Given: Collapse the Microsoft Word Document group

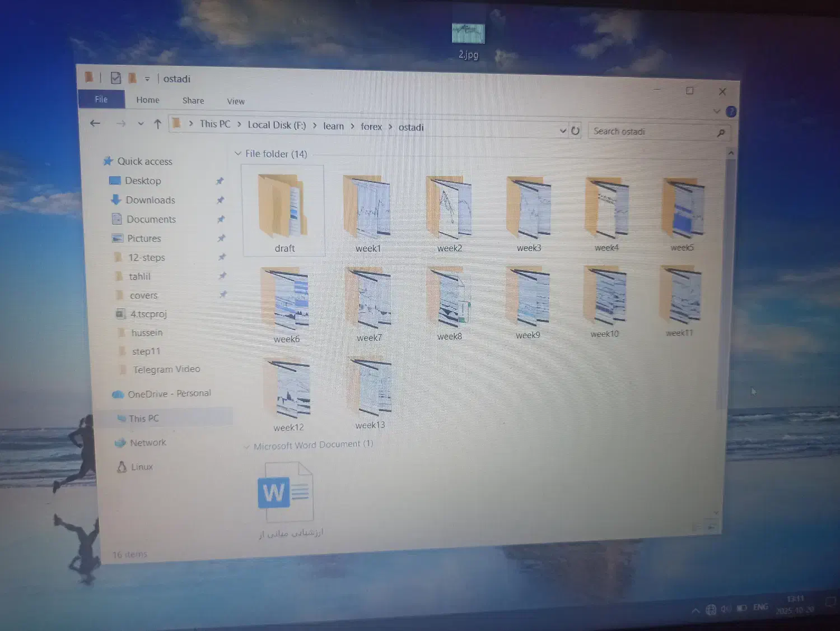Looking at the screenshot, I should 246,447.
